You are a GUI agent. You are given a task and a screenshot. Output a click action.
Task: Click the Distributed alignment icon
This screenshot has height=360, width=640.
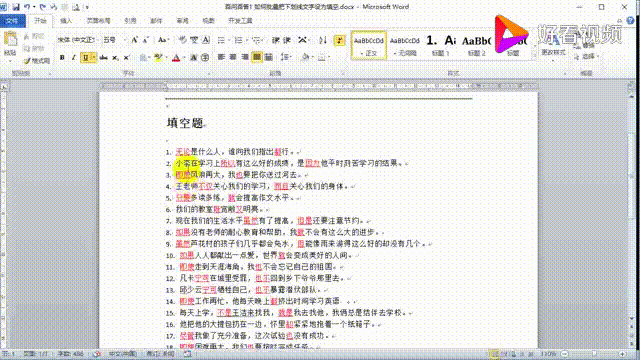tap(269, 57)
